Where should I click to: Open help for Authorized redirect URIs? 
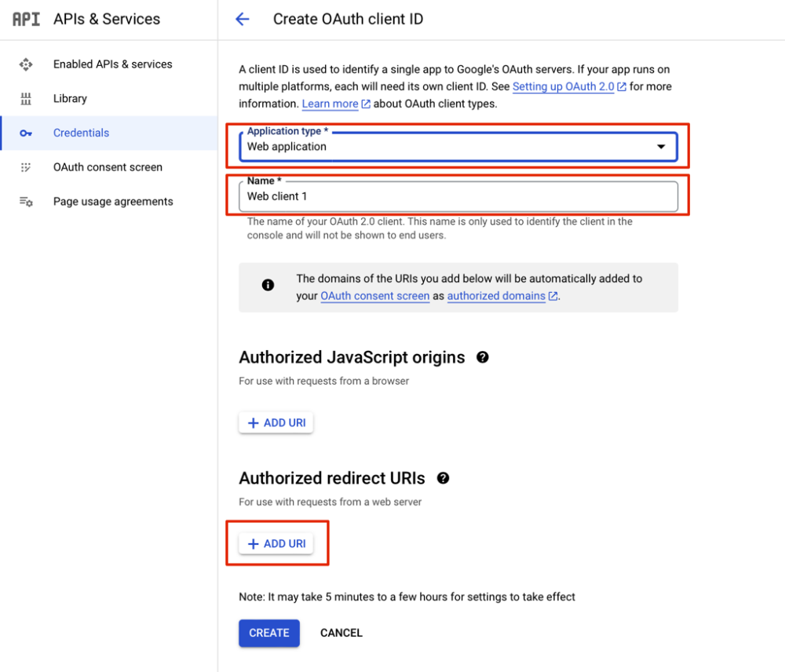tap(443, 478)
